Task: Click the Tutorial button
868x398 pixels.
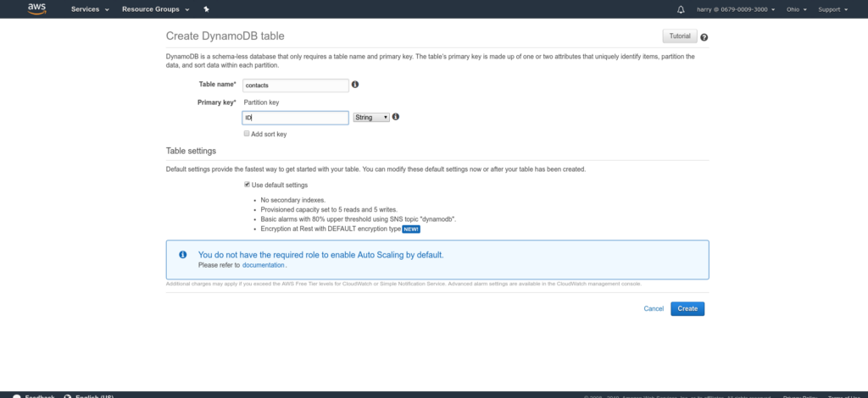Action: pyautogui.click(x=680, y=36)
